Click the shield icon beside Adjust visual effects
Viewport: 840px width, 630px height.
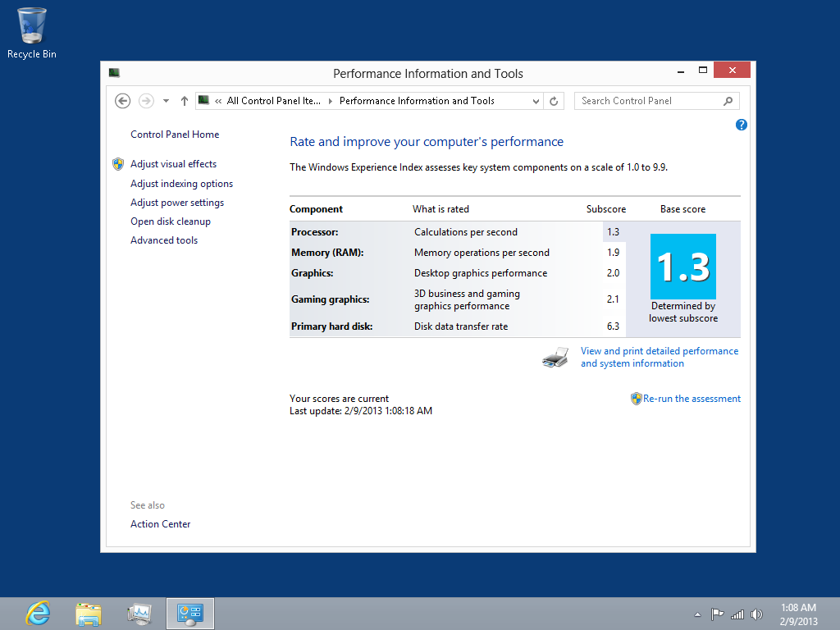click(118, 164)
